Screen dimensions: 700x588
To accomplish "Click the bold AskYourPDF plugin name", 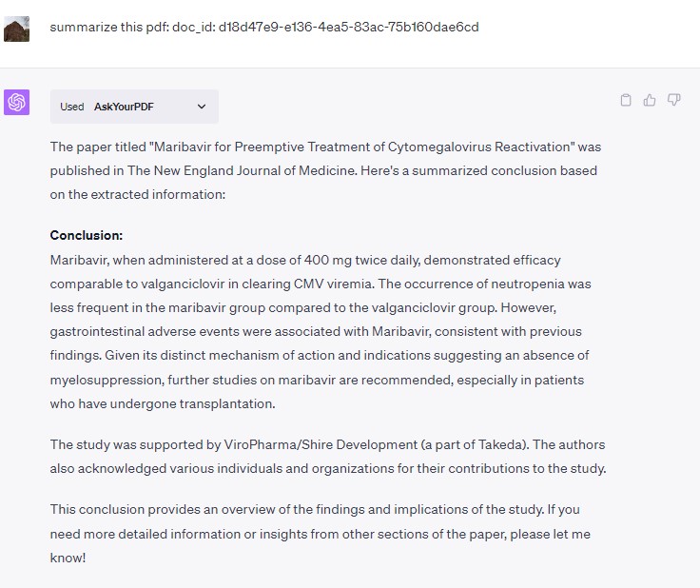I will (x=124, y=107).
